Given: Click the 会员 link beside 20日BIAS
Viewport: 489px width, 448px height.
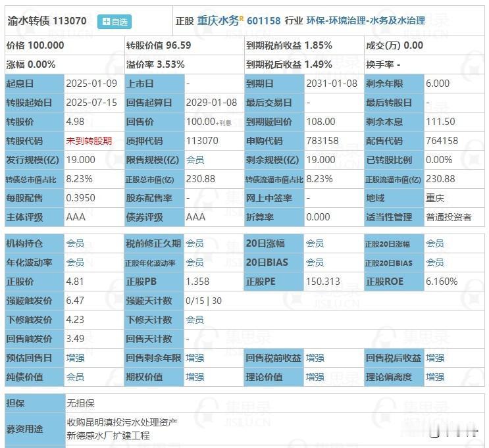Looking at the screenshot, I should point(315,262).
